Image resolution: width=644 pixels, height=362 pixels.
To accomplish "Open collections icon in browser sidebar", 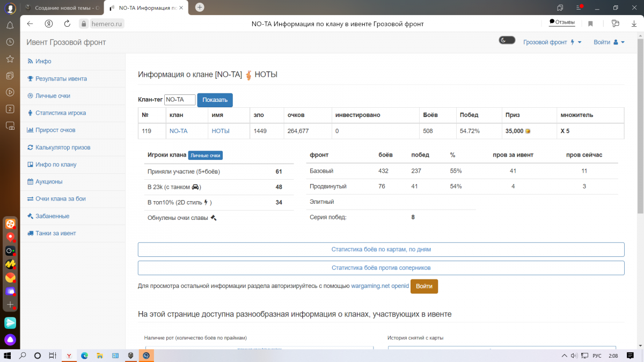I will (10, 76).
